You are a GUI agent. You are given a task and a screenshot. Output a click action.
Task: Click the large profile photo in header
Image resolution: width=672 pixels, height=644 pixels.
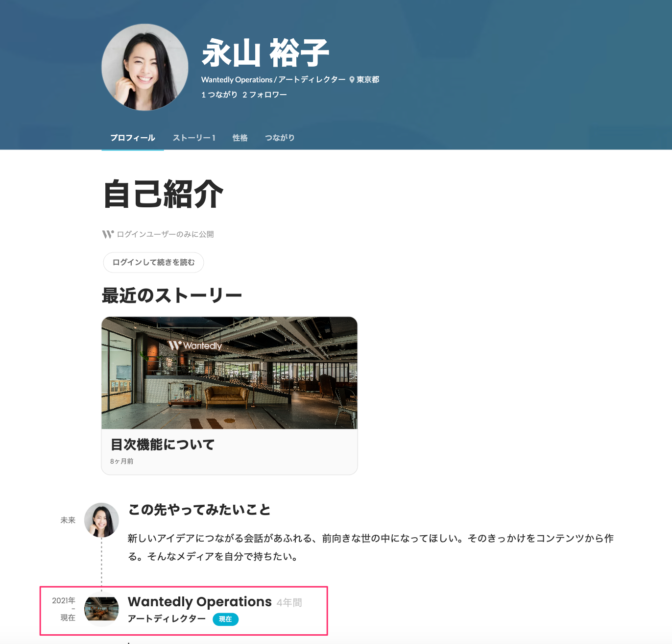point(145,67)
